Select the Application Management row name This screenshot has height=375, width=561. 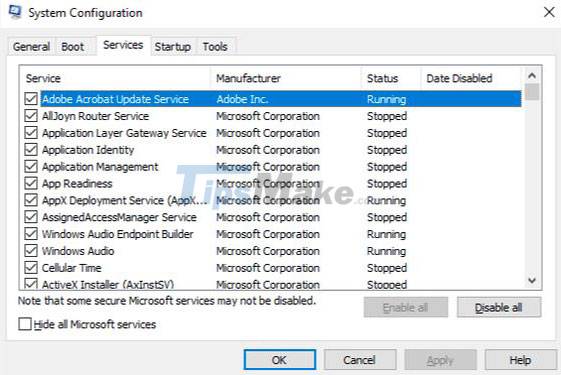[100, 166]
